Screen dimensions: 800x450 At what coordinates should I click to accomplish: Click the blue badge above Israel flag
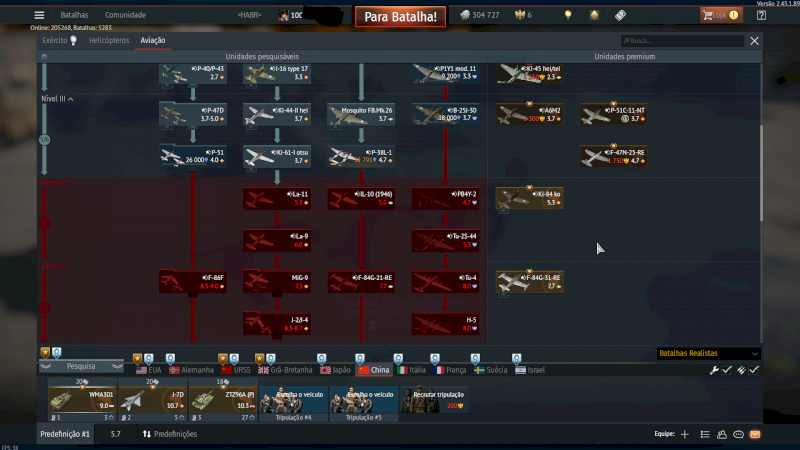[516, 359]
